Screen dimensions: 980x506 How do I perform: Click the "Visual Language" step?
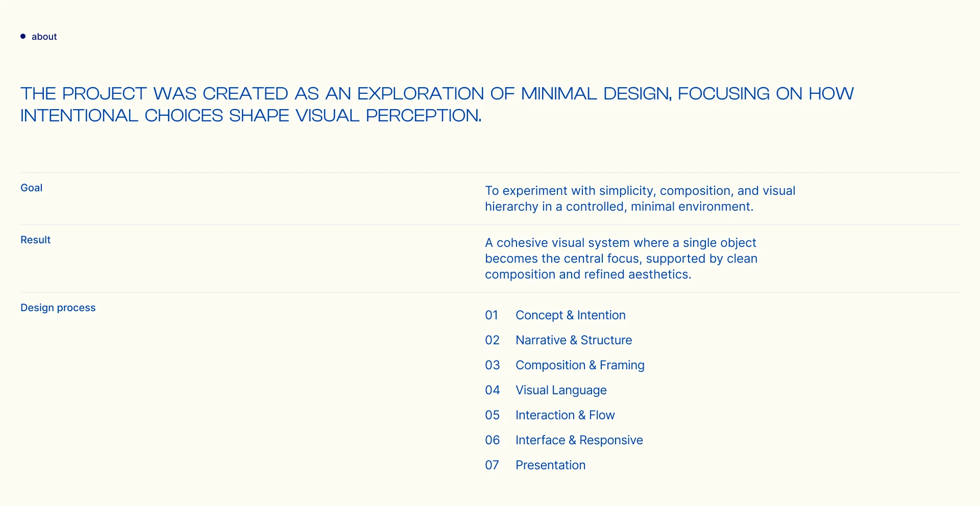pos(561,390)
